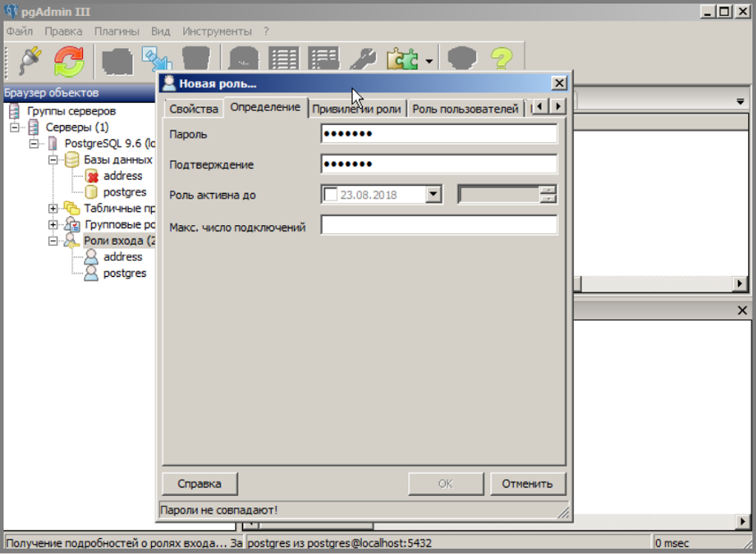This screenshot has width=756, height=554.
Task: Click the refresh arrows toolbar icon
Action: (69, 62)
